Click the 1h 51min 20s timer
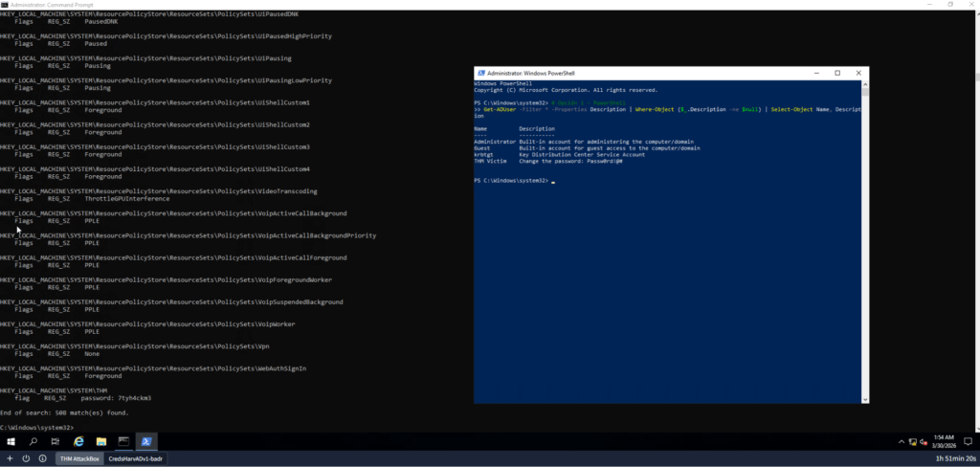The image size is (980, 467). coord(955,459)
